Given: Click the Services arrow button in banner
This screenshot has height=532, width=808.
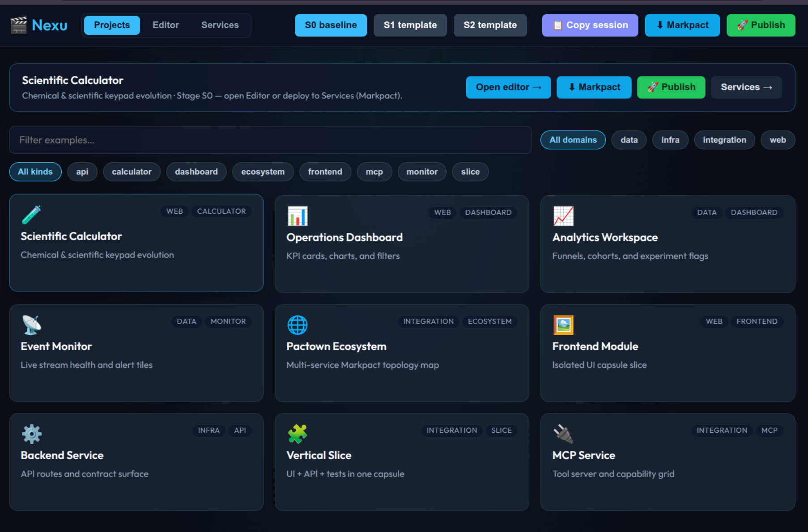Looking at the screenshot, I should tap(746, 87).
